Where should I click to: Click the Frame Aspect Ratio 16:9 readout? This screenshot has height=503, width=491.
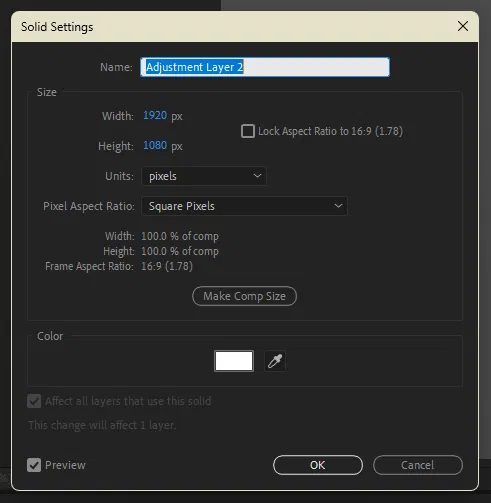[167, 266]
